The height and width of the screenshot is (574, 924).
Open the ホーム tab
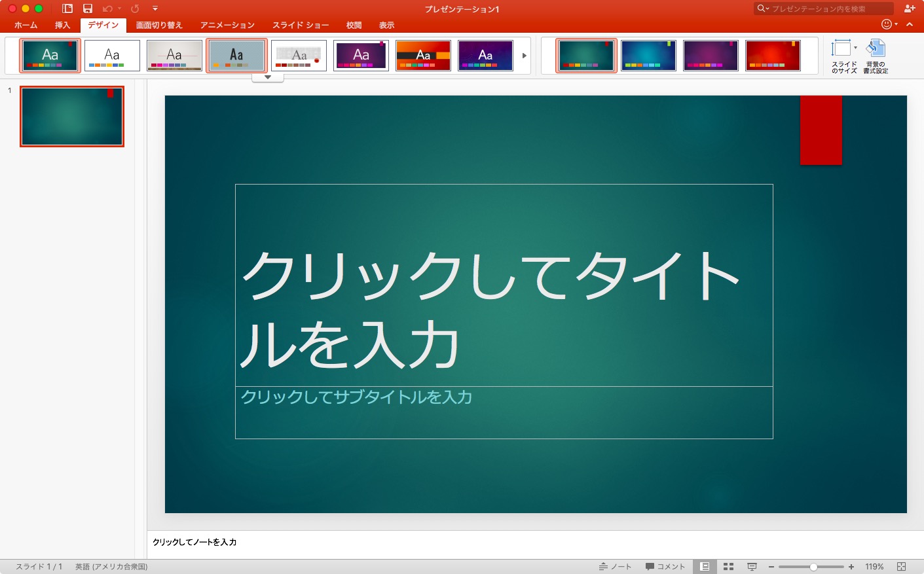(x=26, y=25)
